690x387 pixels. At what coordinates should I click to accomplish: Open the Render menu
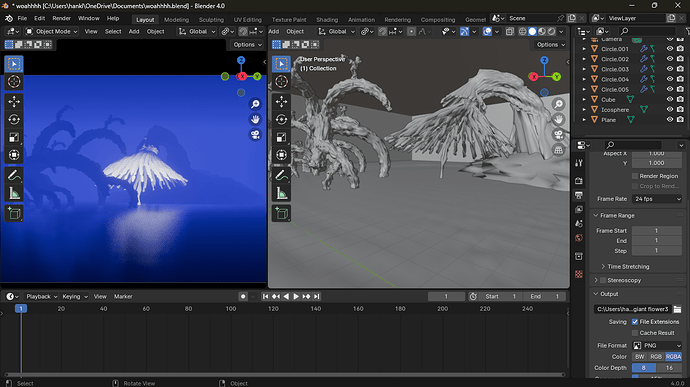point(62,18)
